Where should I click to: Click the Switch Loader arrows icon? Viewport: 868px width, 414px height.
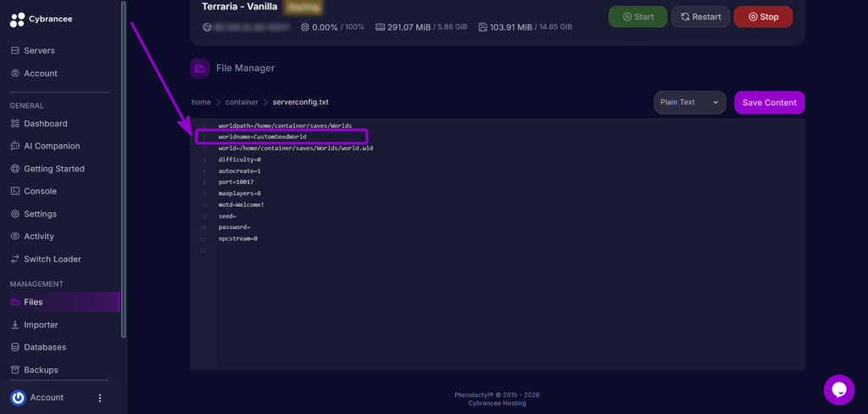pos(15,259)
